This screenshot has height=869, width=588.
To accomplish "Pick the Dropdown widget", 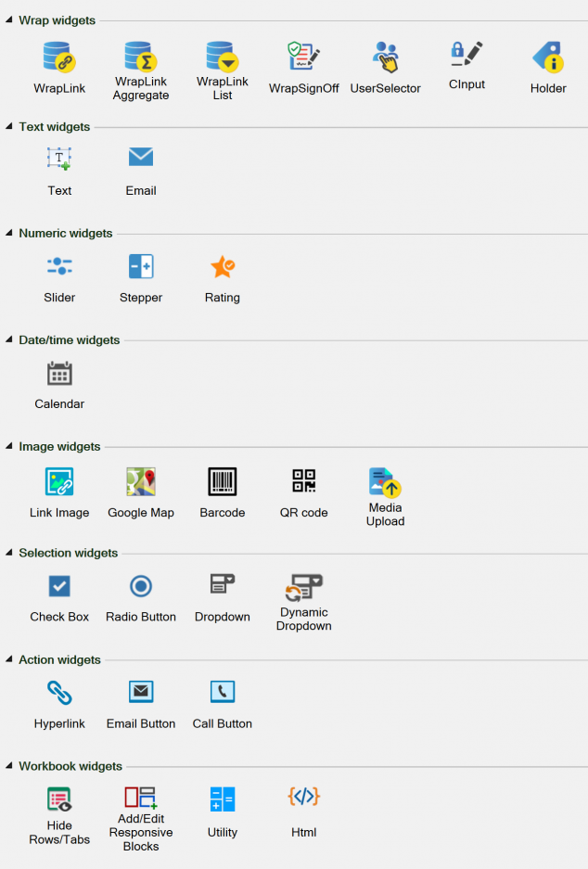I will click(x=223, y=586).
